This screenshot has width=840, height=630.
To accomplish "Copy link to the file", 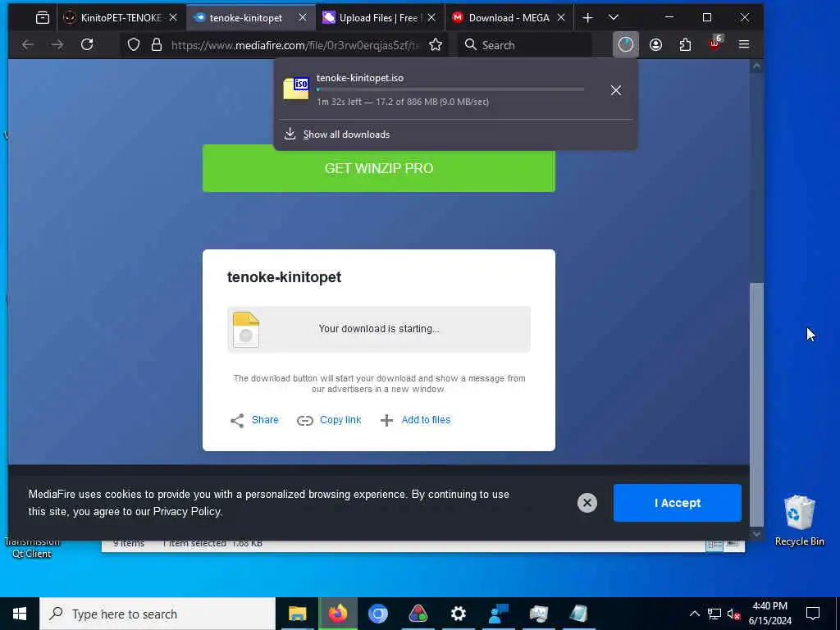I will tap(329, 420).
